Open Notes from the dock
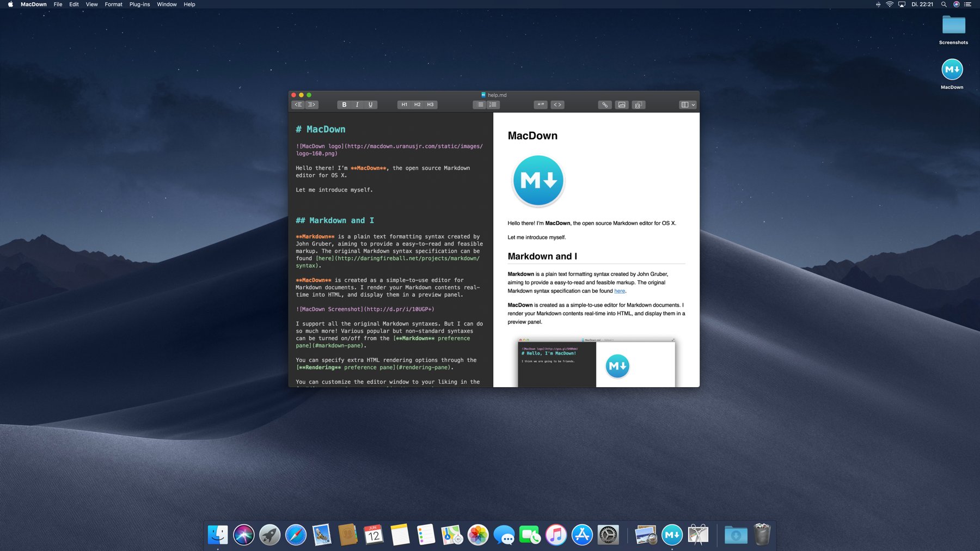 pyautogui.click(x=400, y=535)
